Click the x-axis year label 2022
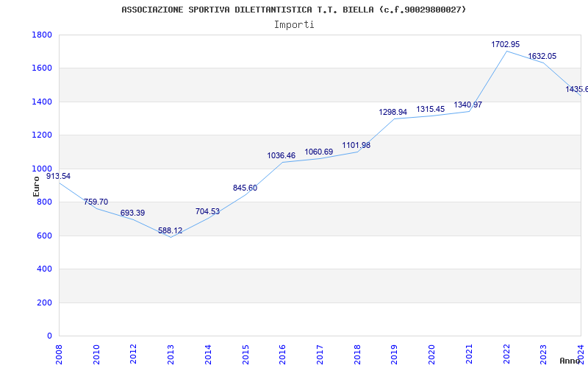This screenshot has height=368, width=588. pos(506,355)
